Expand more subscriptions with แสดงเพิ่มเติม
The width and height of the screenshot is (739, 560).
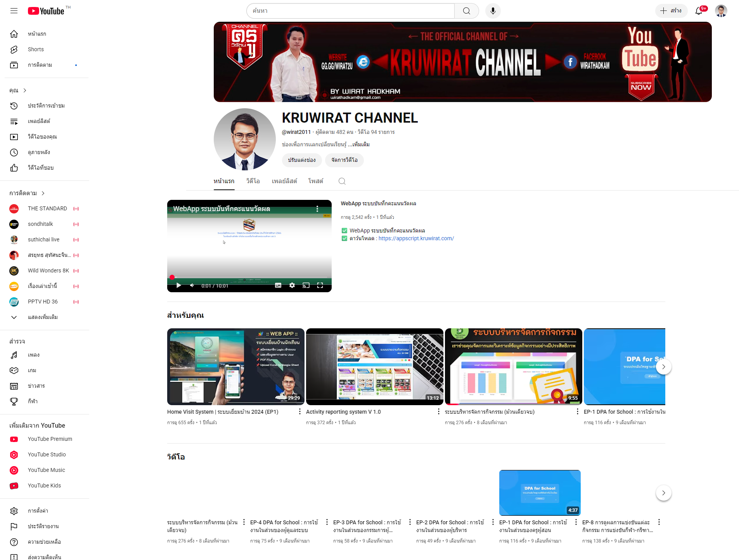tap(43, 317)
